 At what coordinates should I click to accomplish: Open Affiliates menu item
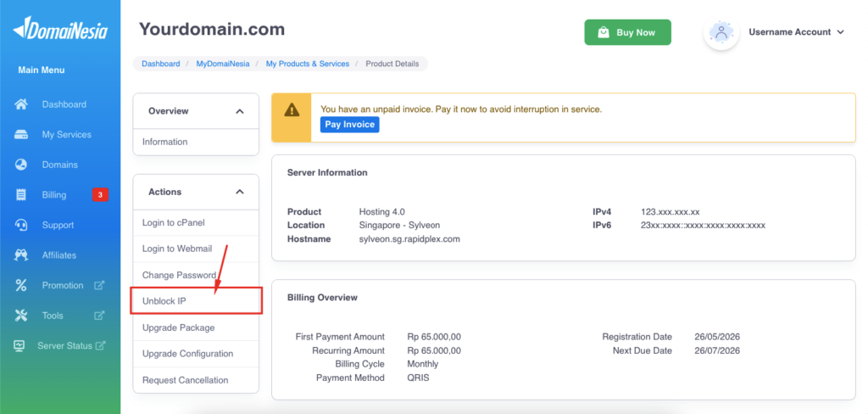pyautogui.click(x=60, y=255)
